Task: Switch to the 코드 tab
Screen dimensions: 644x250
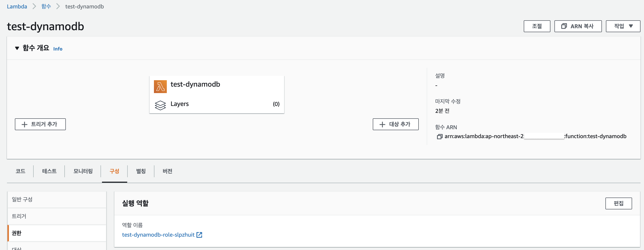Action: (x=21, y=171)
